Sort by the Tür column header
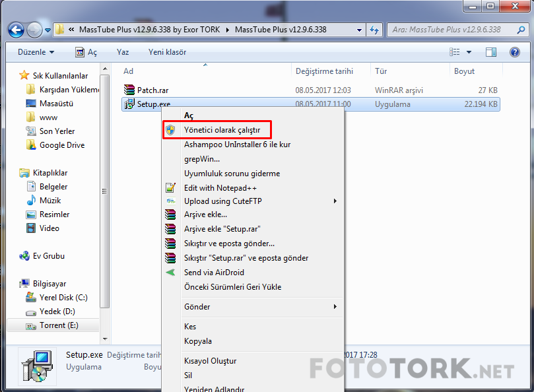The width and height of the screenshot is (534, 392). pos(381,71)
